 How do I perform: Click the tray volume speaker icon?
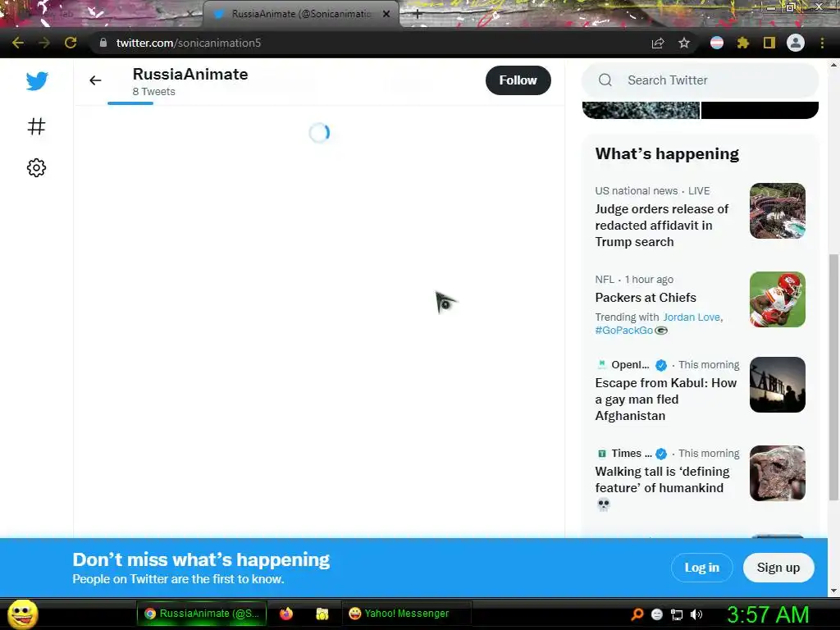coord(696,614)
